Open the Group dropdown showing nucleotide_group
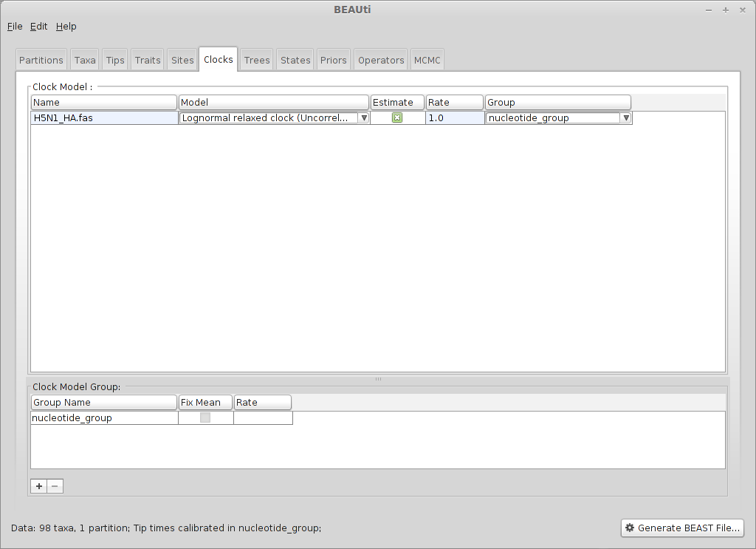The image size is (756, 549). [x=558, y=117]
